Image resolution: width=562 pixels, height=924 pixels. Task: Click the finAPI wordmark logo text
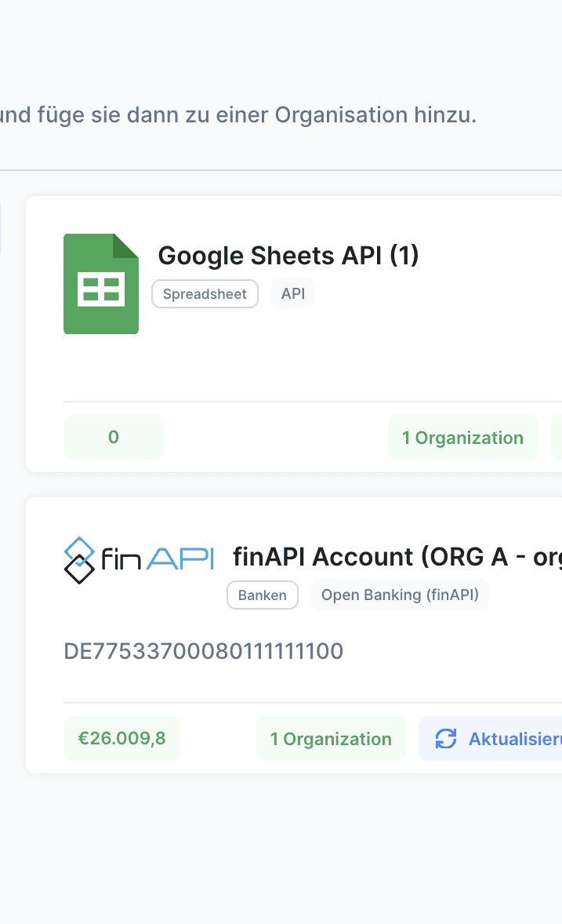pyautogui.click(x=158, y=558)
